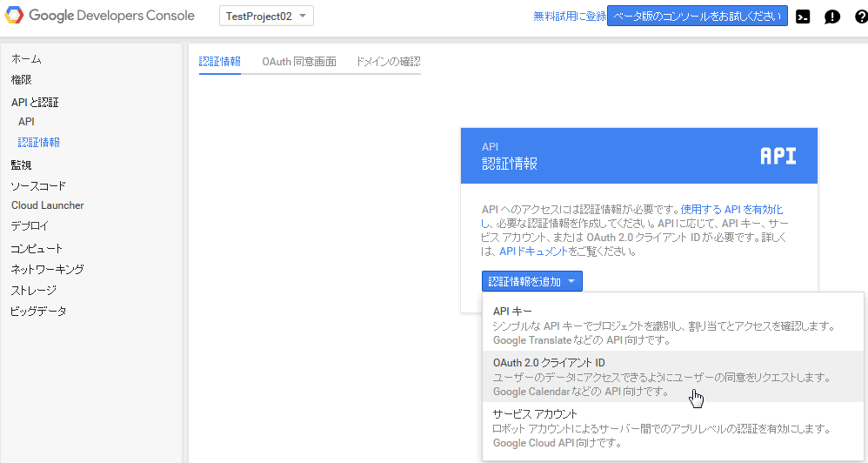Choose サービス アカウント menu entry
Image resolution: width=868 pixels, height=463 pixels.
[672, 428]
